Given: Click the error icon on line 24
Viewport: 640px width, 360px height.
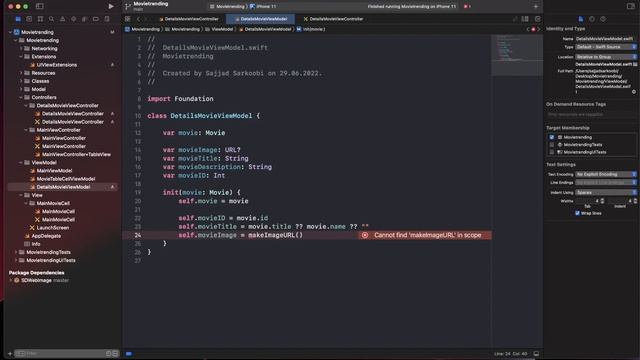Looking at the screenshot, I should pos(365,235).
